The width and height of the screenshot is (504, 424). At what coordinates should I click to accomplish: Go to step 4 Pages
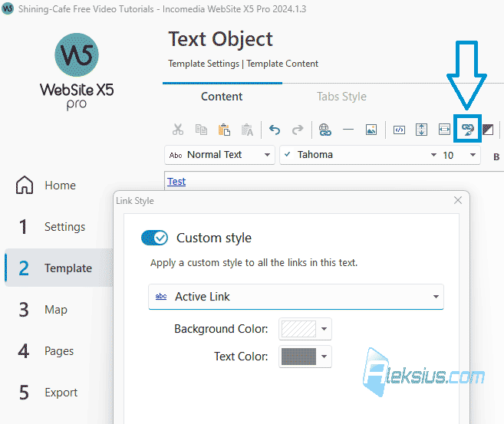(x=47, y=351)
